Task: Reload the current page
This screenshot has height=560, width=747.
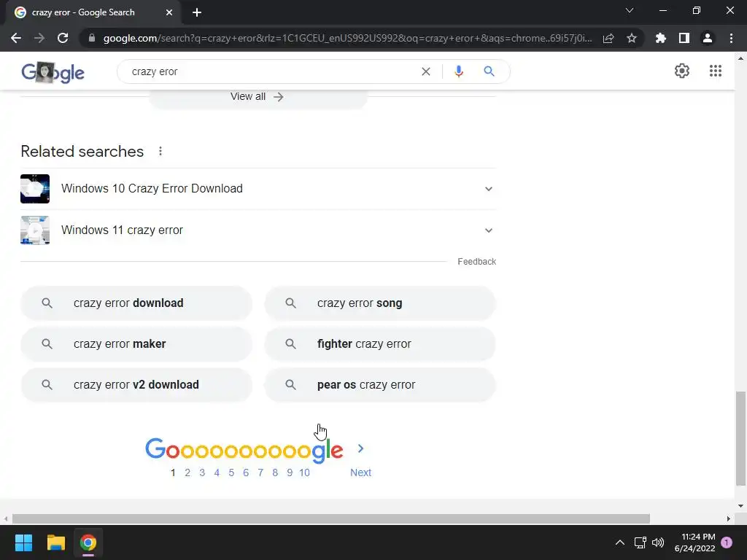Action: click(63, 38)
